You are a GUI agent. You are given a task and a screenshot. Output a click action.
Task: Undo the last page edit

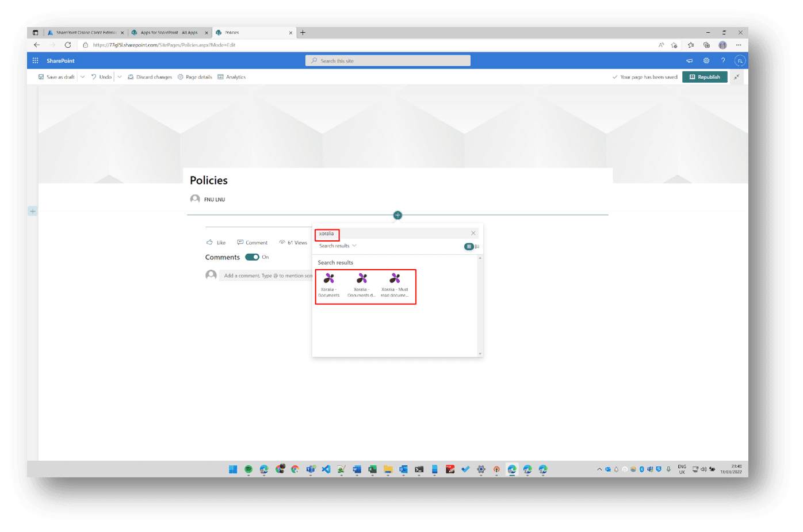[x=101, y=77]
